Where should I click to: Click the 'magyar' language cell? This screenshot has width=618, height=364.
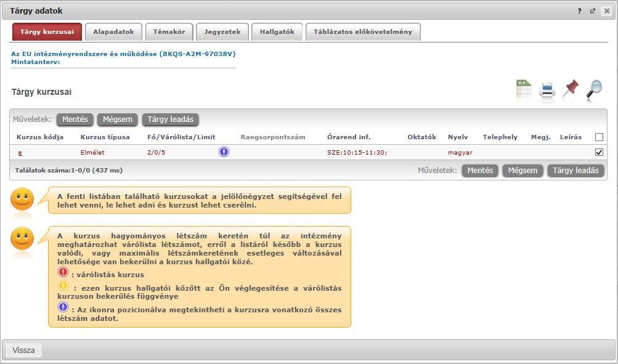click(460, 153)
